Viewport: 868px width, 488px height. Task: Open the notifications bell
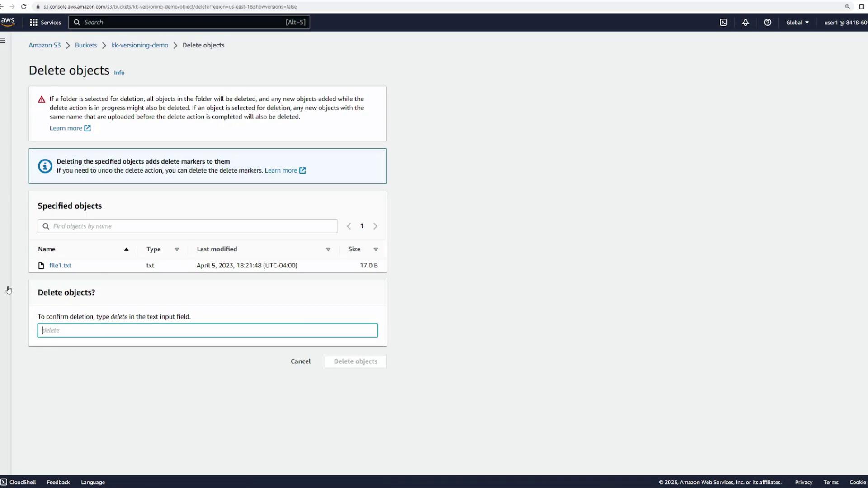click(x=745, y=23)
